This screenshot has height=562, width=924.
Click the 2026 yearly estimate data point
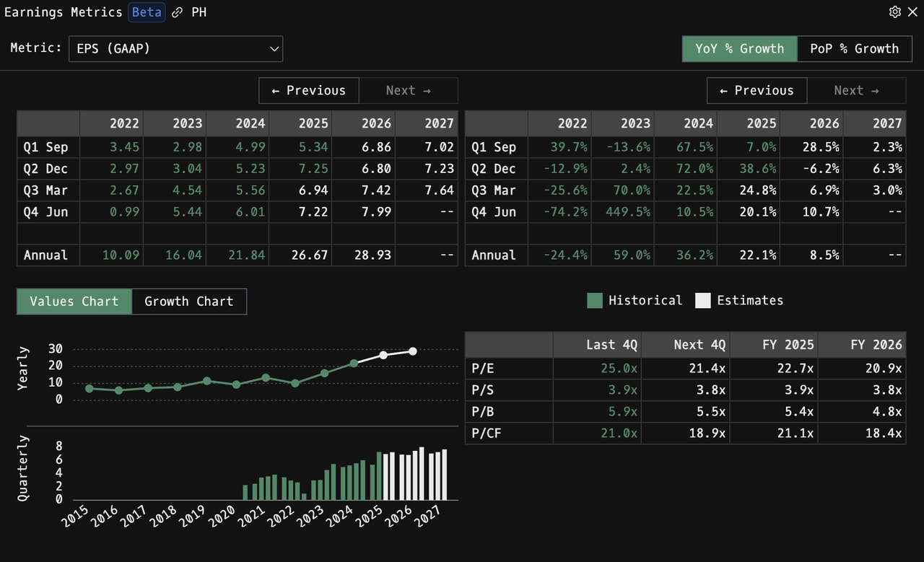pos(412,351)
